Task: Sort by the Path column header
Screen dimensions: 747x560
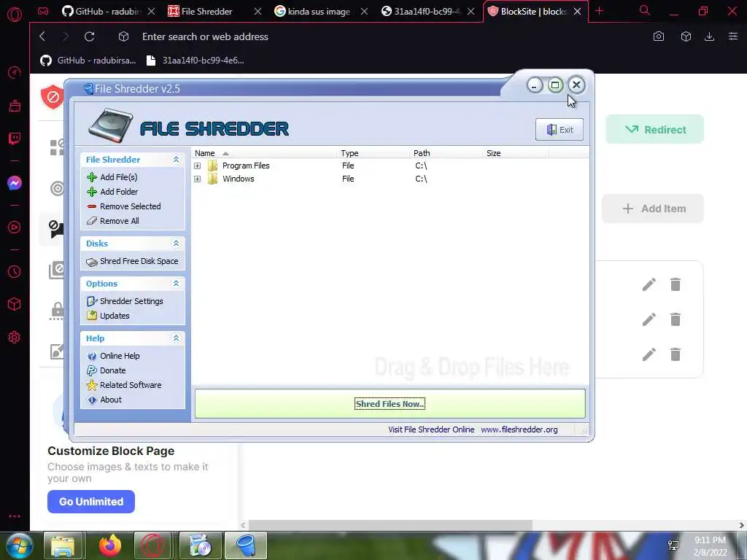Action: 446,153
